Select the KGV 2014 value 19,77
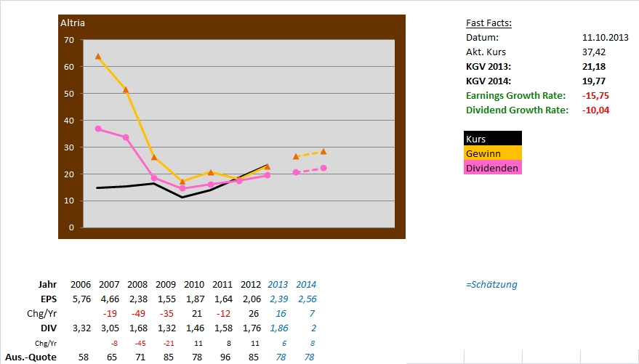 coord(594,81)
